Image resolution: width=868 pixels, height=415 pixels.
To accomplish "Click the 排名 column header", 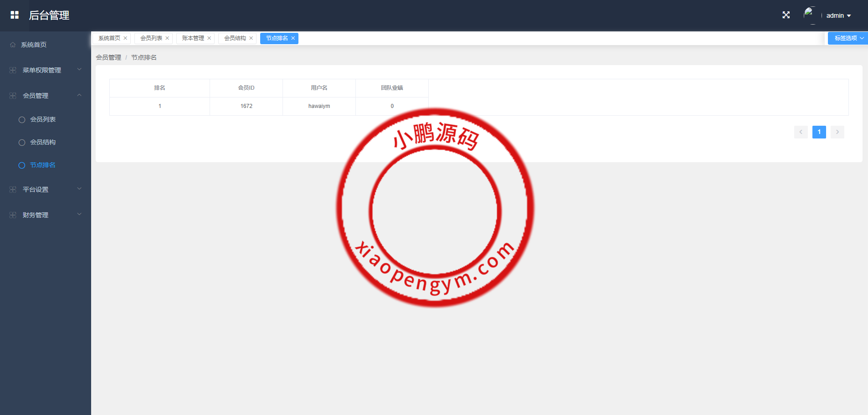I will (x=159, y=88).
